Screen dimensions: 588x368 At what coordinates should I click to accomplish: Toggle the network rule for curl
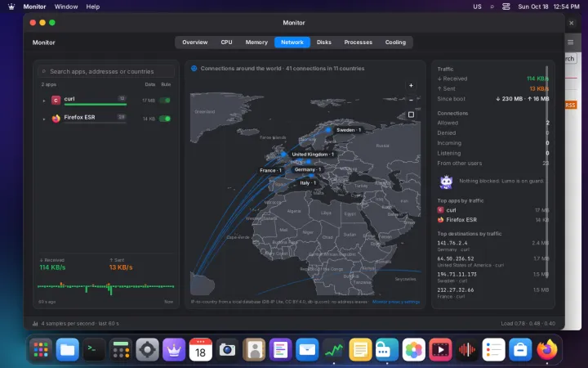[165, 101]
